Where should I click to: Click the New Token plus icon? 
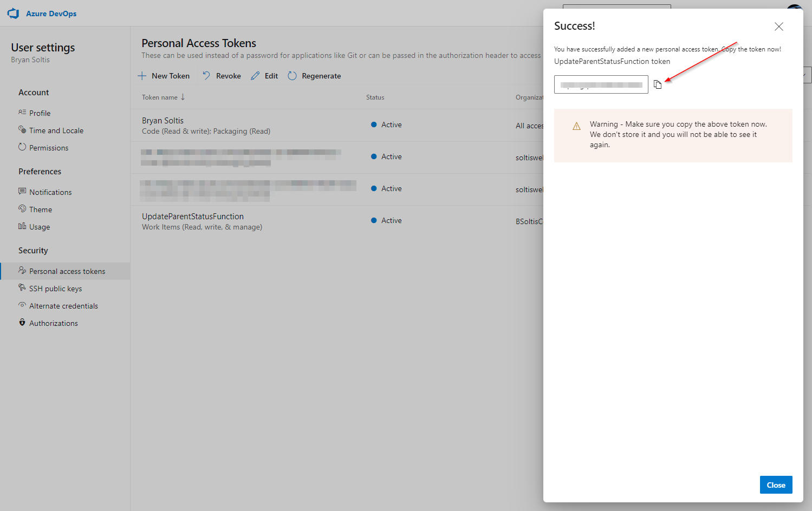[x=142, y=76]
